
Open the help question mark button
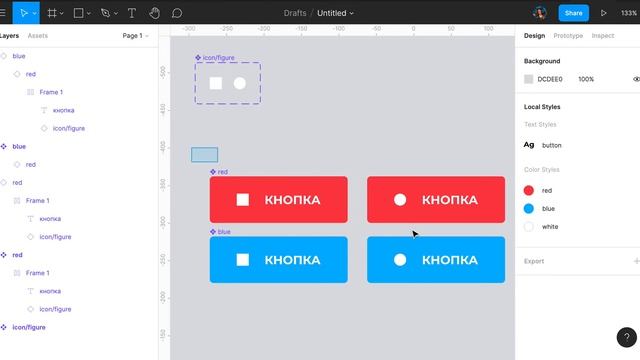click(x=627, y=337)
